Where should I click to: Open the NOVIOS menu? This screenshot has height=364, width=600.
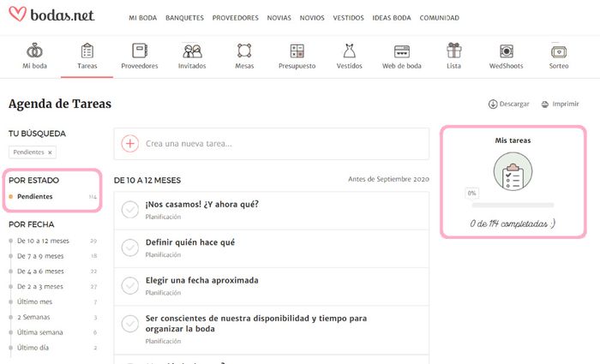click(x=312, y=18)
